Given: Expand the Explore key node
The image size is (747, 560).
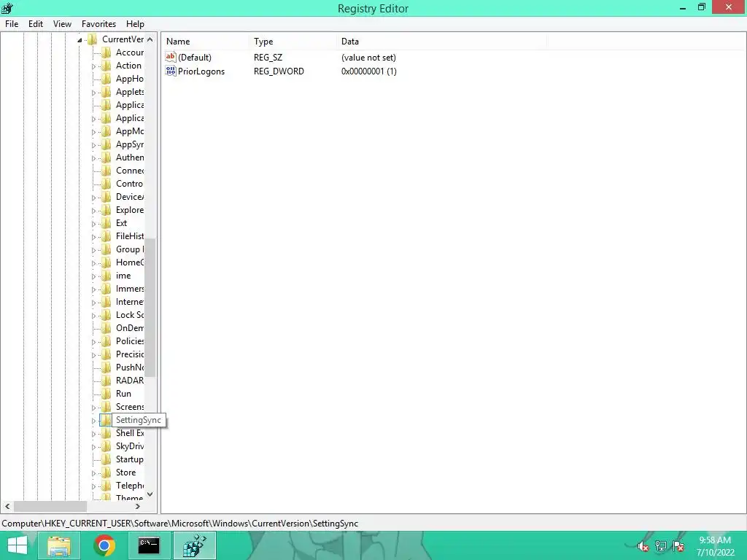Looking at the screenshot, I should (93, 211).
